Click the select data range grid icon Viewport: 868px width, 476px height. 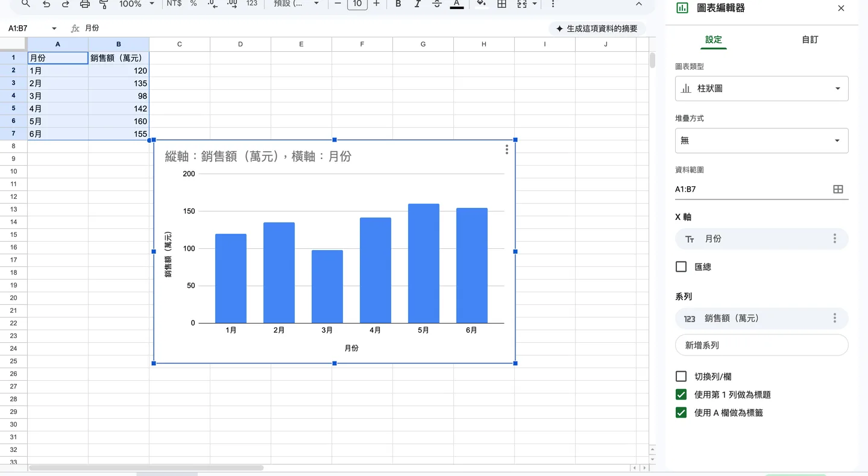[x=838, y=189]
